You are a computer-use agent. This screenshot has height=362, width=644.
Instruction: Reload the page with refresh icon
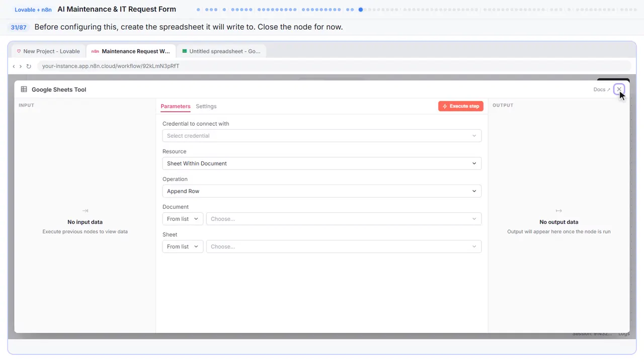point(29,66)
